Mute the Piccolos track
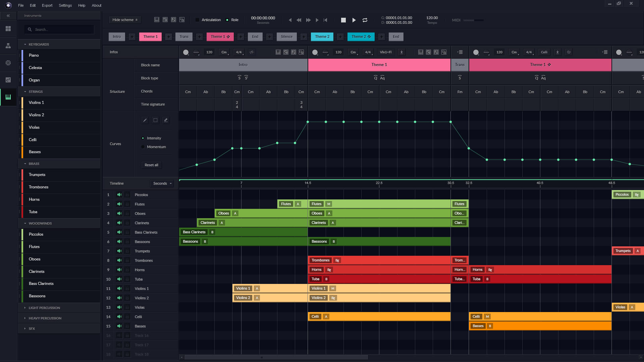644x362 pixels. [x=119, y=195]
